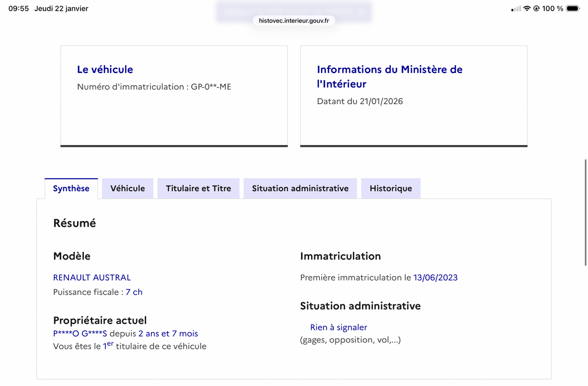588x386 pixels.
Task: Click Informations du Ministère de l'Intérieur heading
Action: coord(390,76)
